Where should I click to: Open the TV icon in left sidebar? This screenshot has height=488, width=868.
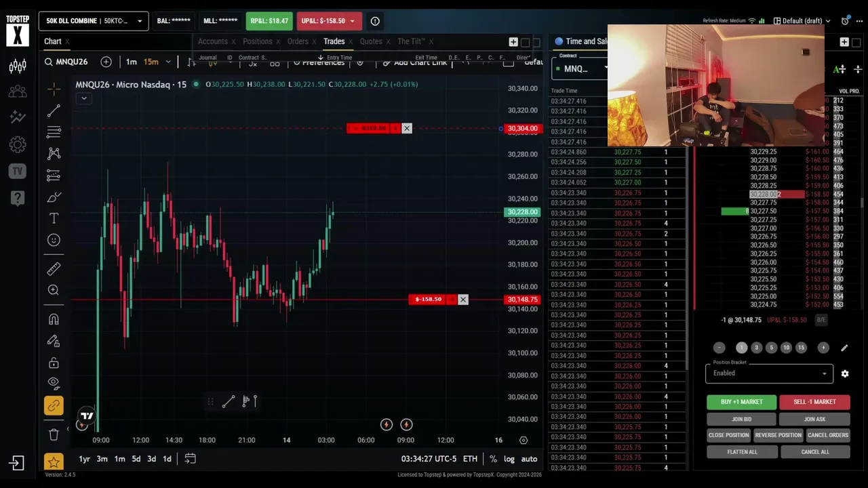click(18, 171)
